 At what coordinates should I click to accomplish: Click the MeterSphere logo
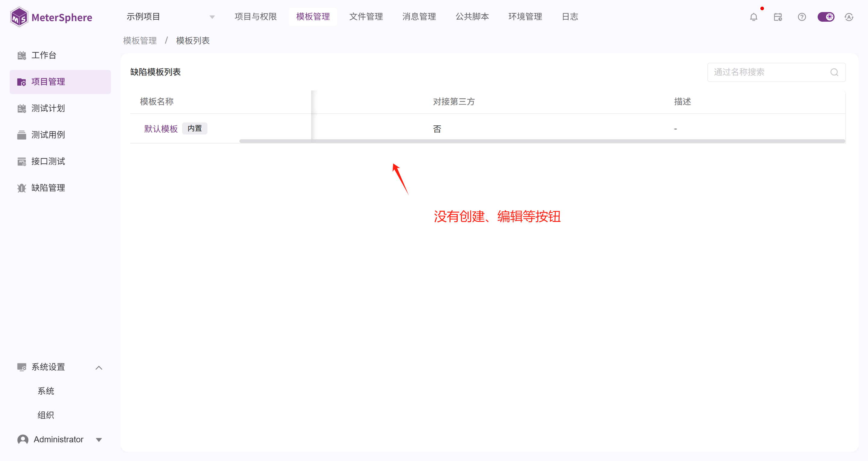51,17
